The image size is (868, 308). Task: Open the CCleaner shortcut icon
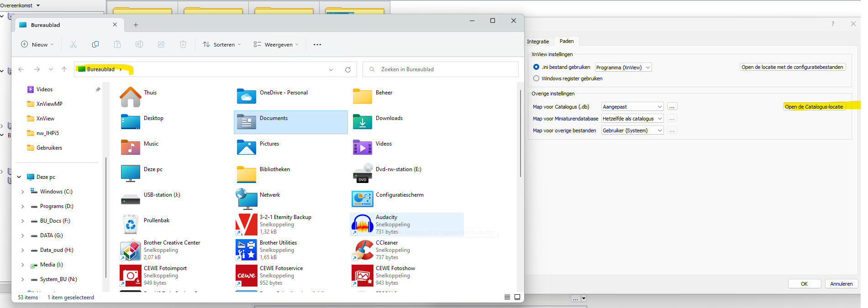point(363,250)
